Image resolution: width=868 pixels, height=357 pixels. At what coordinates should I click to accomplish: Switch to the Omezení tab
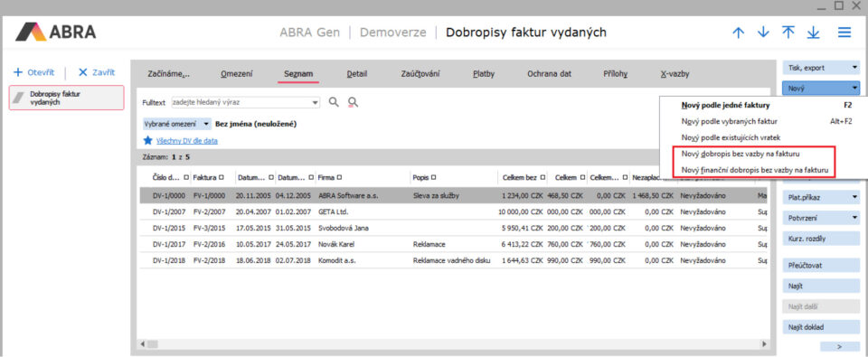[x=237, y=74]
